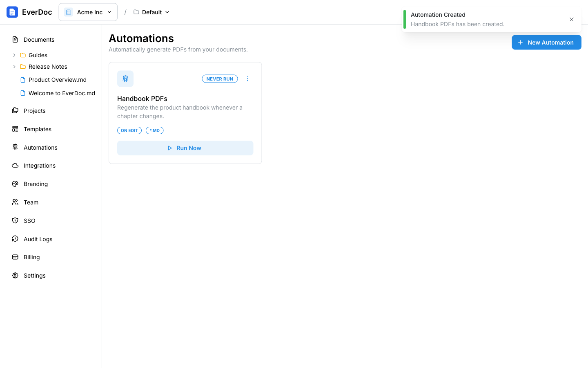Click the Templates sidebar icon
The width and height of the screenshot is (588, 368).
pyautogui.click(x=15, y=129)
